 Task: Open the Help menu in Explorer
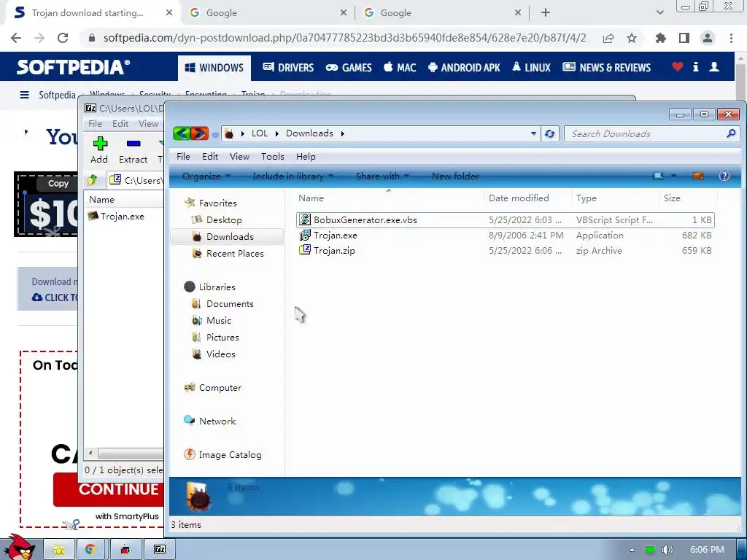(306, 156)
